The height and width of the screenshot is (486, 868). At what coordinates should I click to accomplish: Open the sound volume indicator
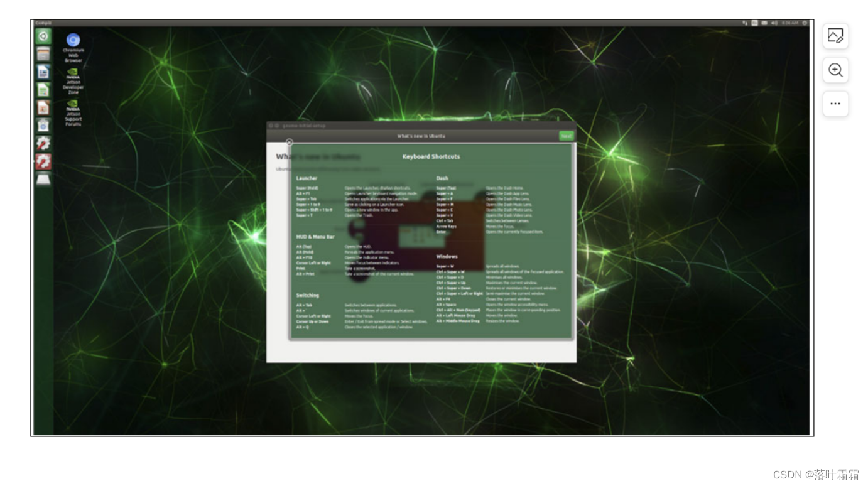tap(774, 23)
